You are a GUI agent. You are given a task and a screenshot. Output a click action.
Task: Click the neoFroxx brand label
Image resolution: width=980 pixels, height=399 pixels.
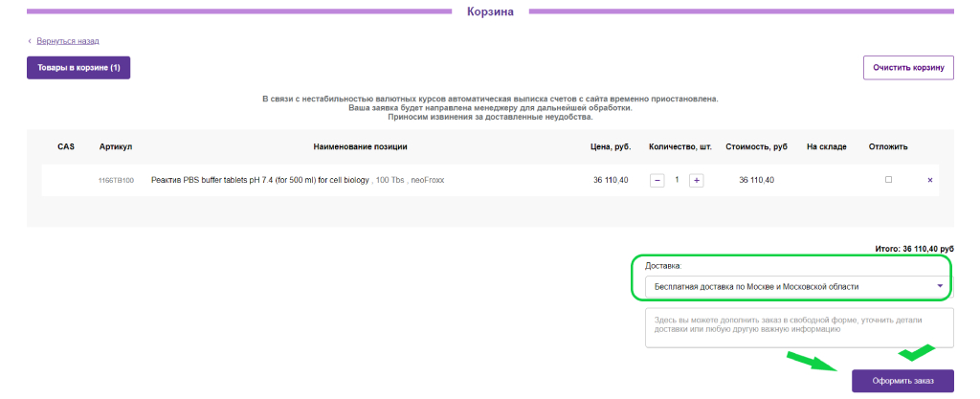pyautogui.click(x=427, y=180)
